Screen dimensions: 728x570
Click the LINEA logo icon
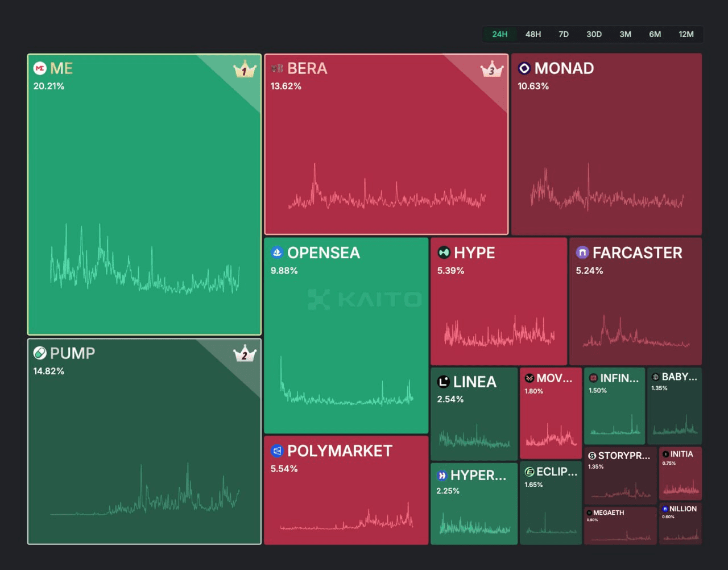click(x=443, y=382)
